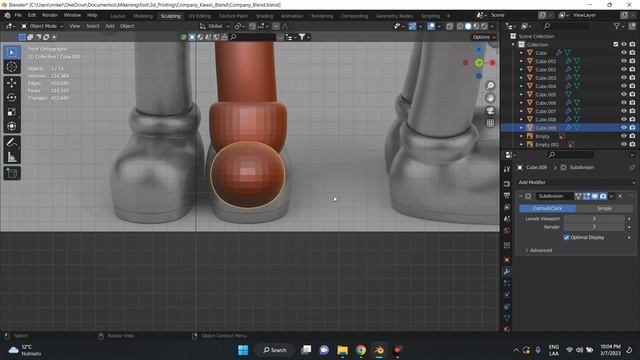The image size is (640, 360).
Task: Toggle Subdivision modifier render visibility
Action: click(603, 196)
